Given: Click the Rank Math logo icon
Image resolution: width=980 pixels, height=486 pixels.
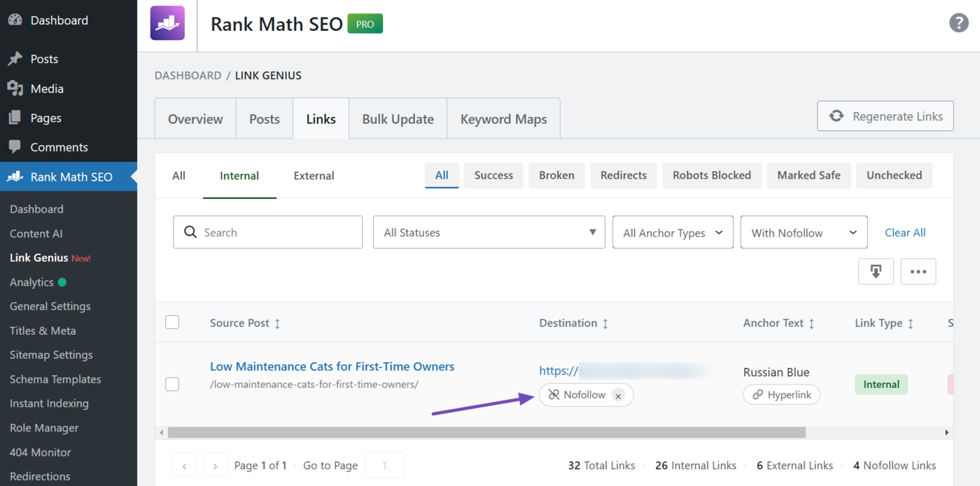Looking at the screenshot, I should point(167,23).
